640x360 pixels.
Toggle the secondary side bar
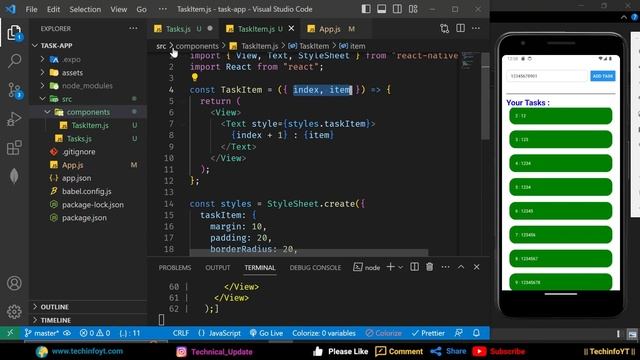click(x=397, y=9)
